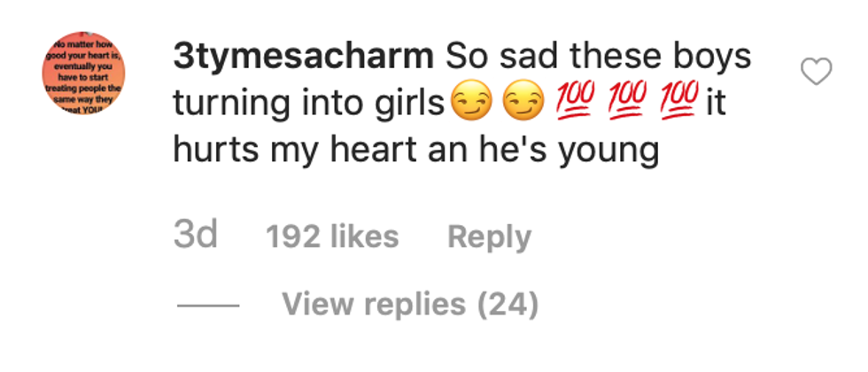Image resolution: width=868 pixels, height=372 pixels.
Task: Click the 3d timestamp
Action: (196, 236)
